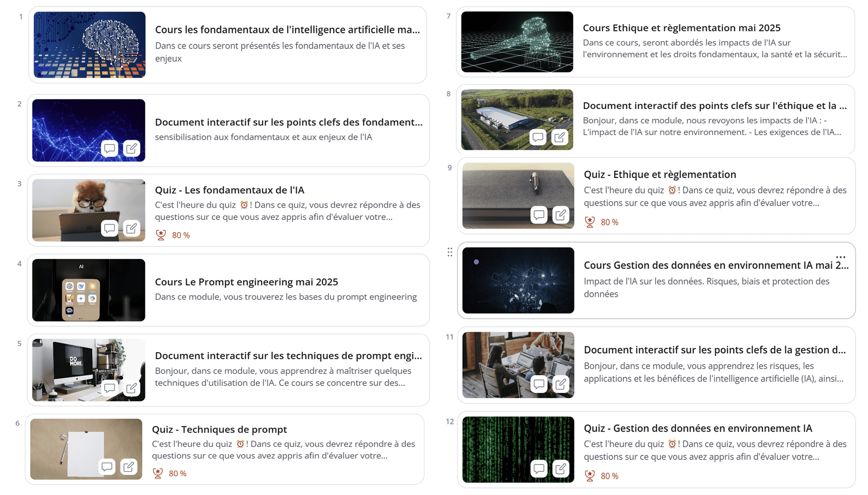Open Cours Ethique et règlementation mai 2025
The image size is (868, 495).
point(682,28)
